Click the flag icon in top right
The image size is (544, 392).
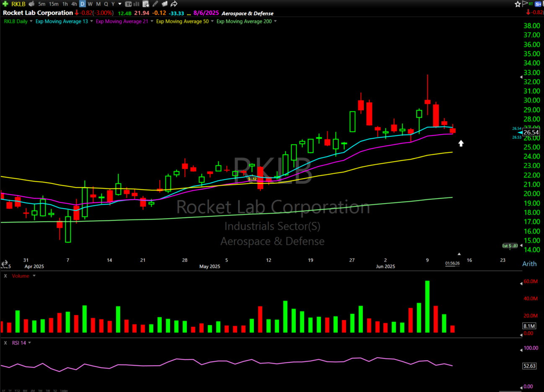525,4
